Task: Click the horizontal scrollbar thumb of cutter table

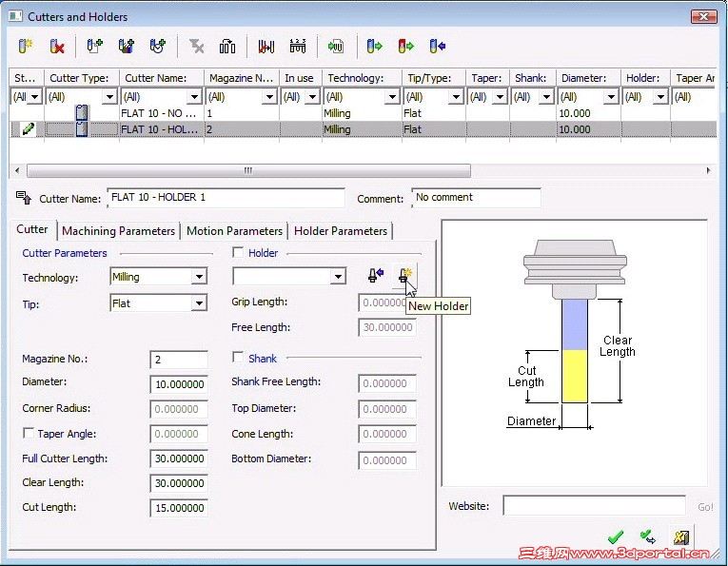Action: [248, 170]
